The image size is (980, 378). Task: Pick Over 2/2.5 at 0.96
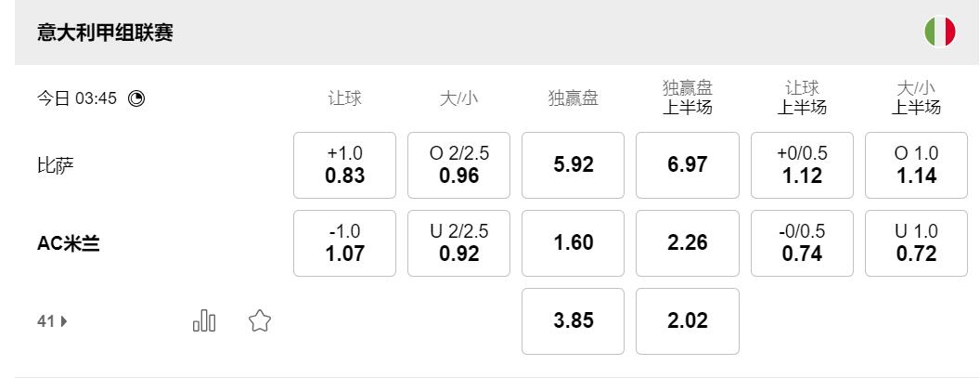coord(458,165)
